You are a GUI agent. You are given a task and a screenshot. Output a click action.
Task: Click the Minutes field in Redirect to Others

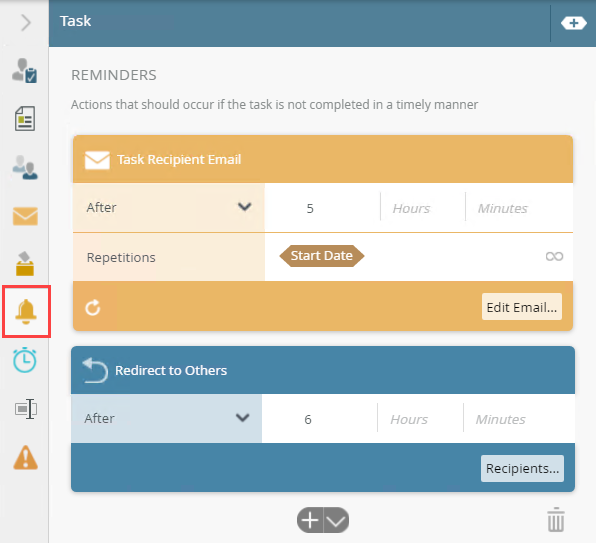[519, 419]
